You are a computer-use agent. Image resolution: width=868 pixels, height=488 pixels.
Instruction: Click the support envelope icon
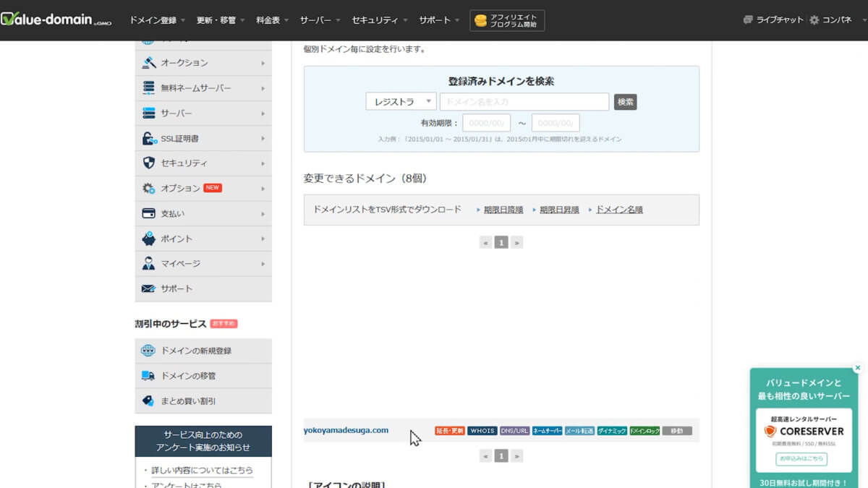coord(149,288)
